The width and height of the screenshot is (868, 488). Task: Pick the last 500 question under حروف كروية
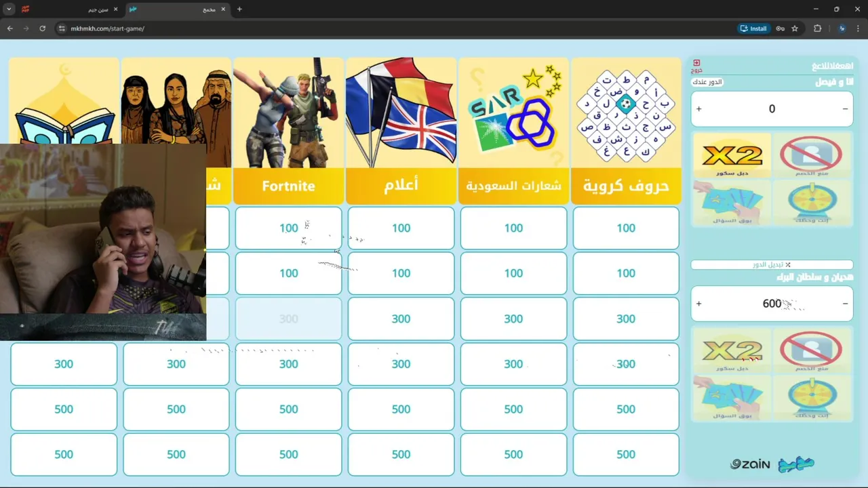(x=626, y=454)
